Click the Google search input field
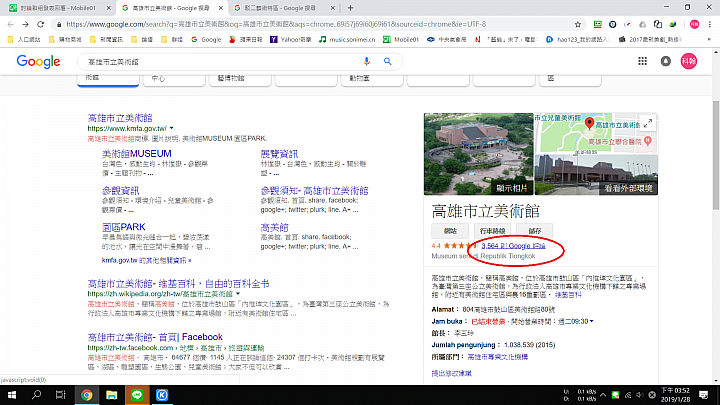The width and height of the screenshot is (720, 405). tap(223, 62)
